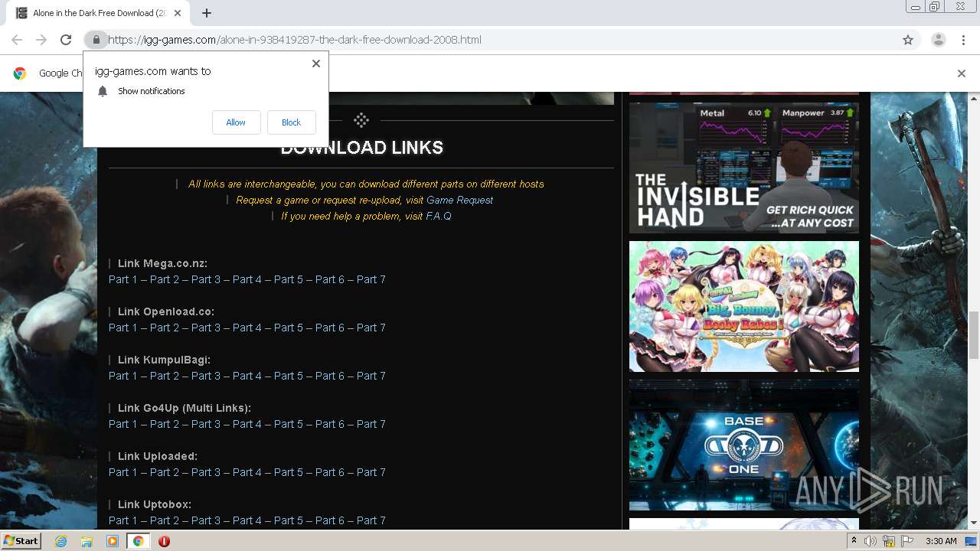Image resolution: width=980 pixels, height=551 pixels.
Task: Click Go4Up Part 7 link
Action: (371, 424)
